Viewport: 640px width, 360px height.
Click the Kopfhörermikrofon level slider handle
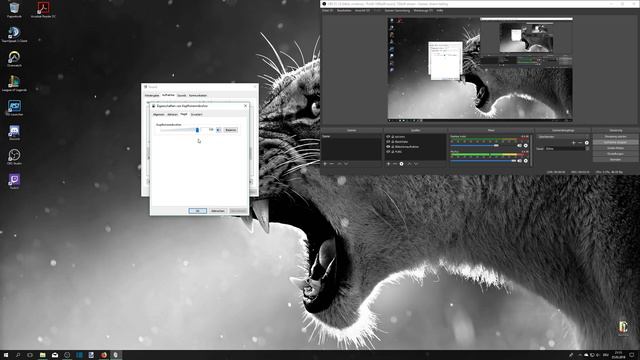(197, 130)
